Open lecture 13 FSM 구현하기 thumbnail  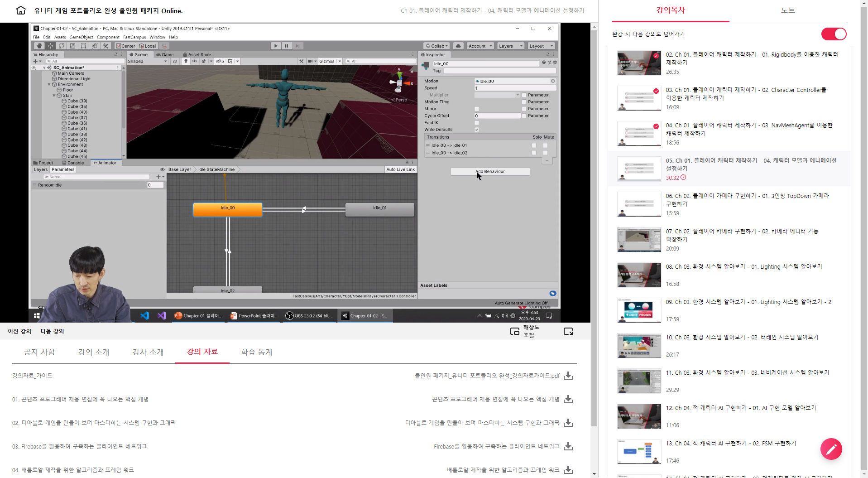pos(639,452)
